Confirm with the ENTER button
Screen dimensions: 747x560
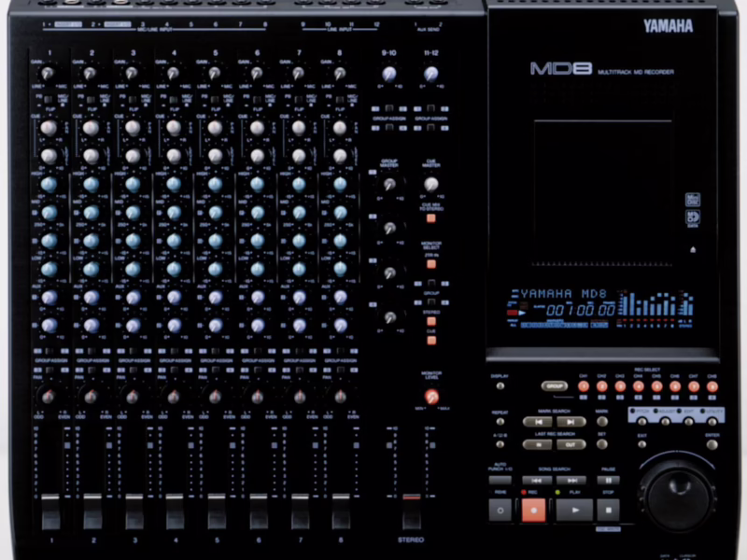click(x=712, y=445)
